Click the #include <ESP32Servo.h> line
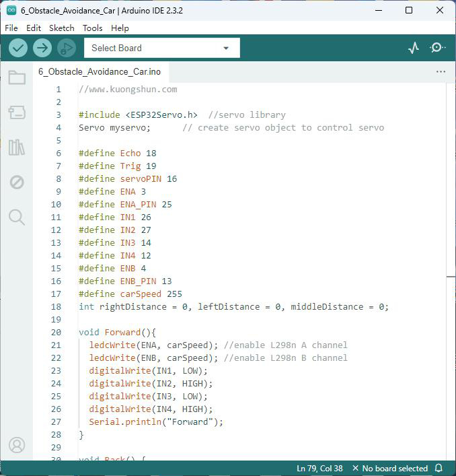This screenshot has width=456, height=476. 138,114
